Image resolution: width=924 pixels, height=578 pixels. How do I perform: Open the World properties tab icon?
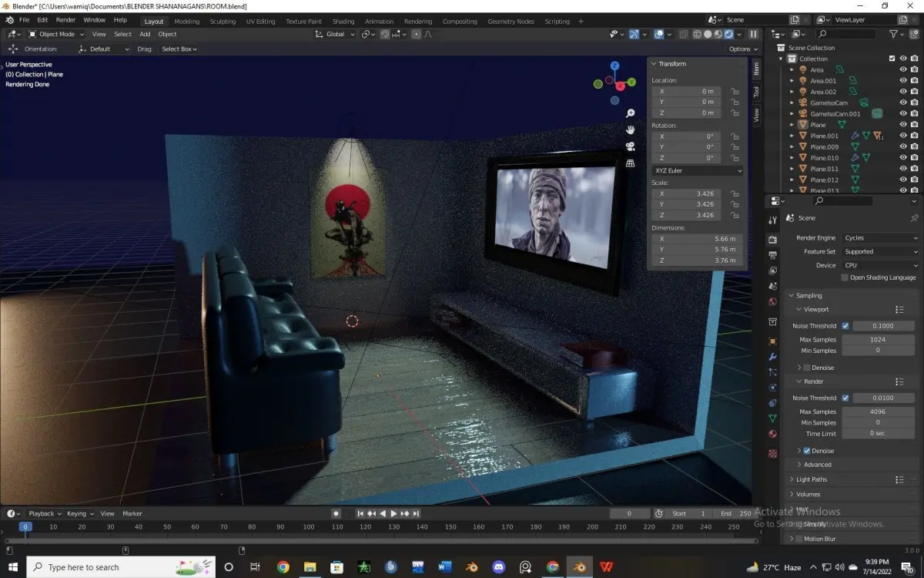click(x=773, y=301)
